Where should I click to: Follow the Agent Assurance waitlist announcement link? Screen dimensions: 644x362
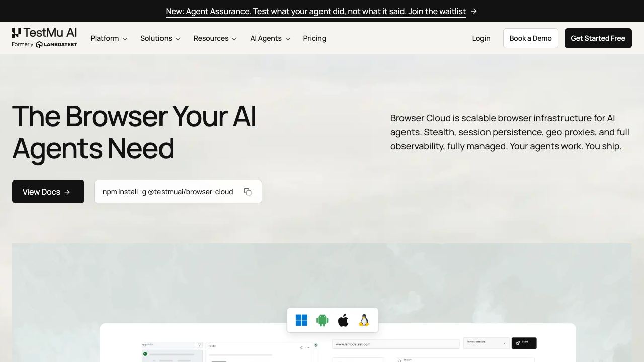316,11
